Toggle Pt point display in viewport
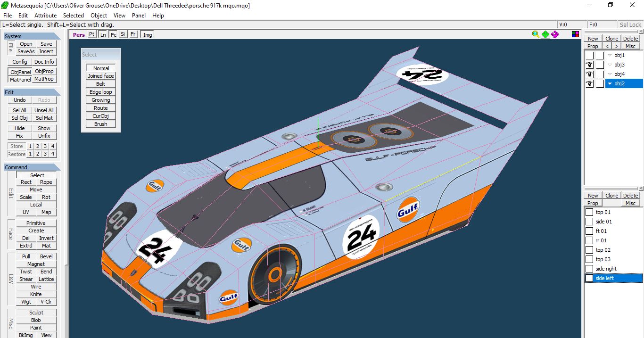The height and width of the screenshot is (338, 644). [91, 34]
